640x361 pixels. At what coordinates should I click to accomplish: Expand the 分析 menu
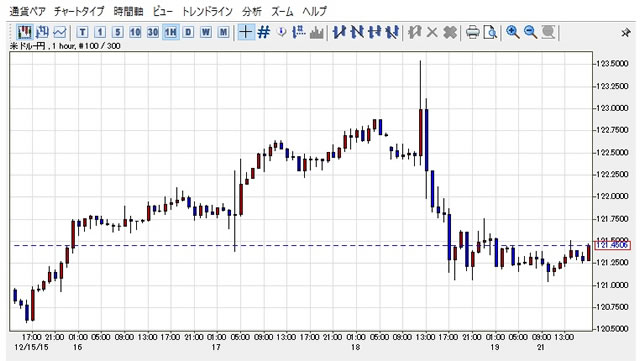coord(251,11)
